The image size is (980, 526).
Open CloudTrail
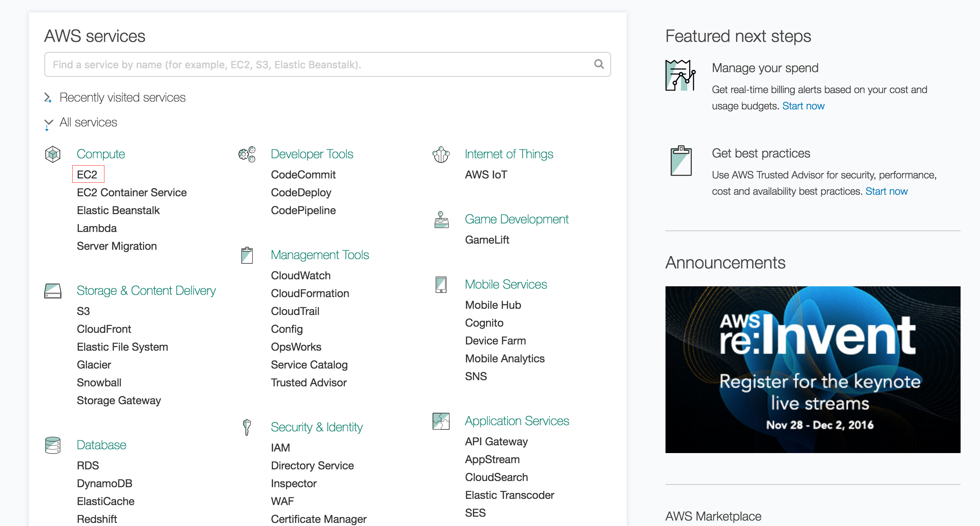click(x=295, y=311)
